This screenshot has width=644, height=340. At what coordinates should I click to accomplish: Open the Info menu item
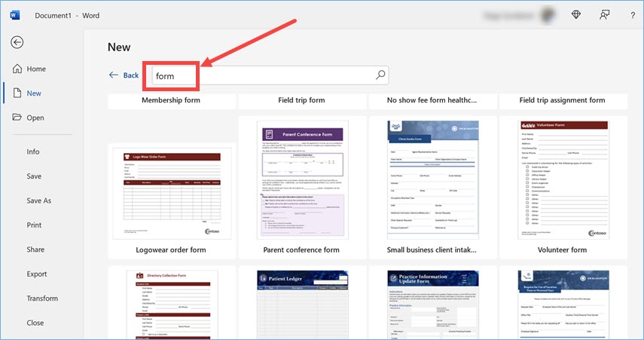pyautogui.click(x=33, y=152)
